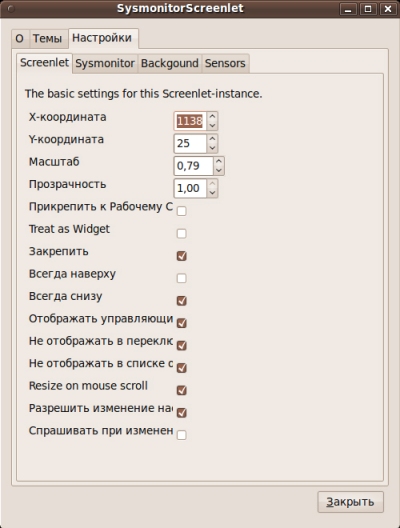This screenshot has width=400, height=528.
Task: Uncheck the Закрепить checkbox
Action: click(181, 256)
